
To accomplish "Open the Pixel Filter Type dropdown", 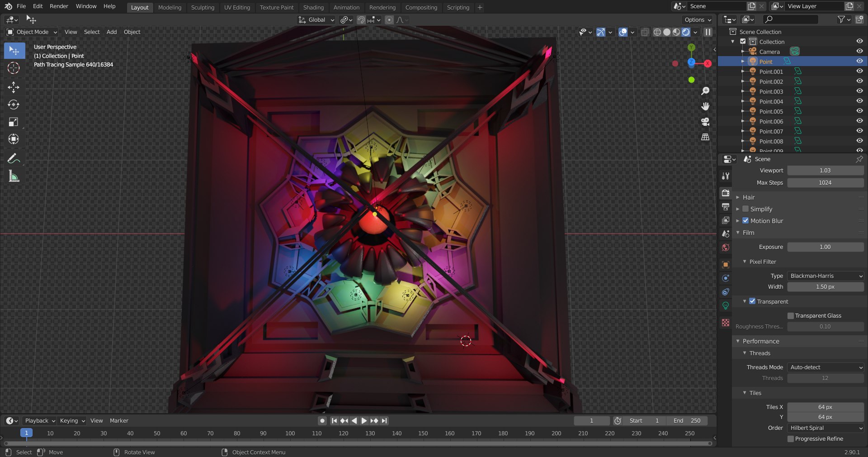I will 826,276.
